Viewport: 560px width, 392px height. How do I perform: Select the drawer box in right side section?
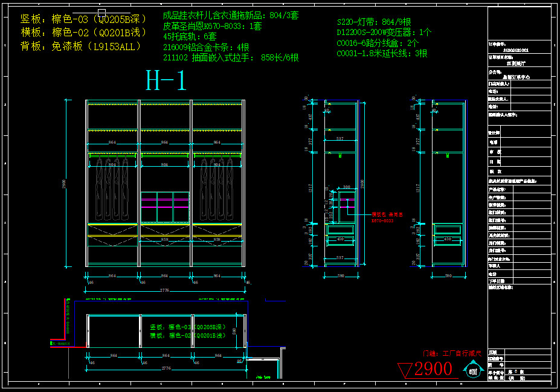pyautogui.click(x=448, y=230)
